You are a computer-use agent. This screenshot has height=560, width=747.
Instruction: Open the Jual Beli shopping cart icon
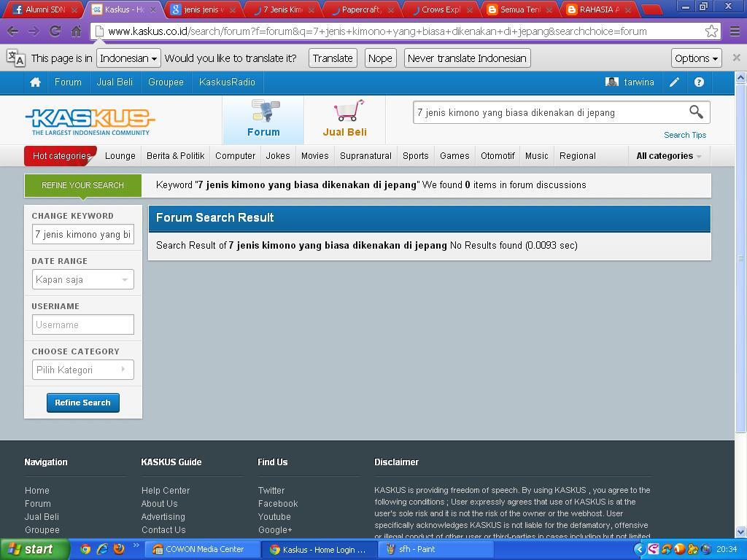click(x=349, y=111)
